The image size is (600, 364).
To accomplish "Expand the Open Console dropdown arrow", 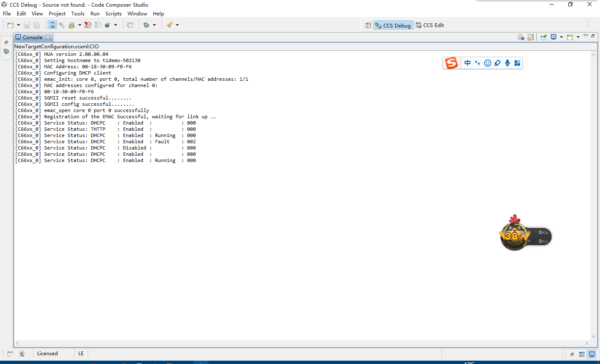I will pyautogui.click(x=578, y=37).
